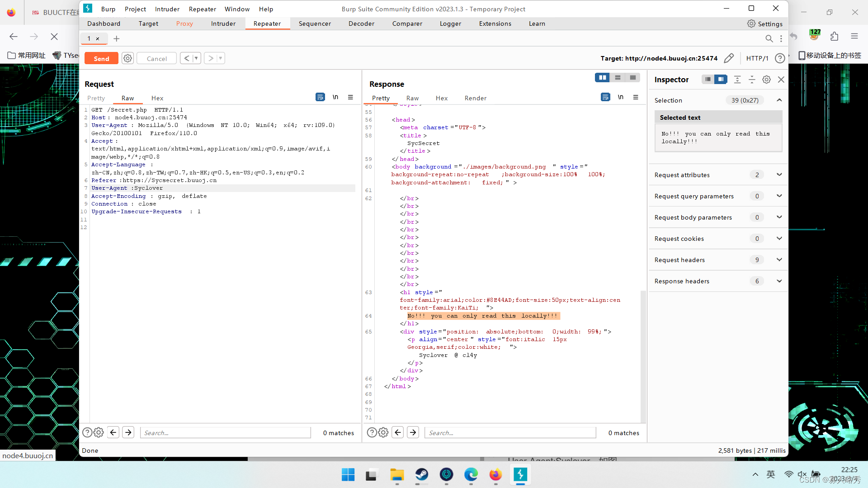Edit target with the pencil icon
Screen dimensions: 868x488
[x=729, y=58]
